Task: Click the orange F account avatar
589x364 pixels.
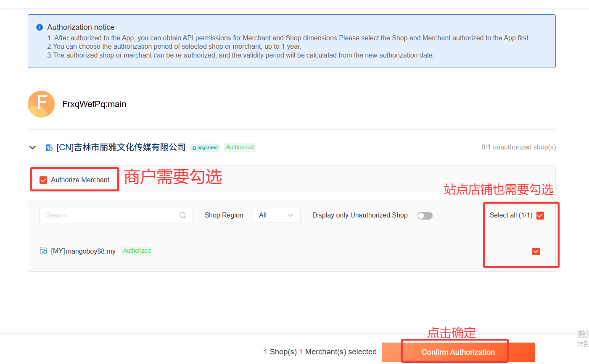Action: pos(41,104)
